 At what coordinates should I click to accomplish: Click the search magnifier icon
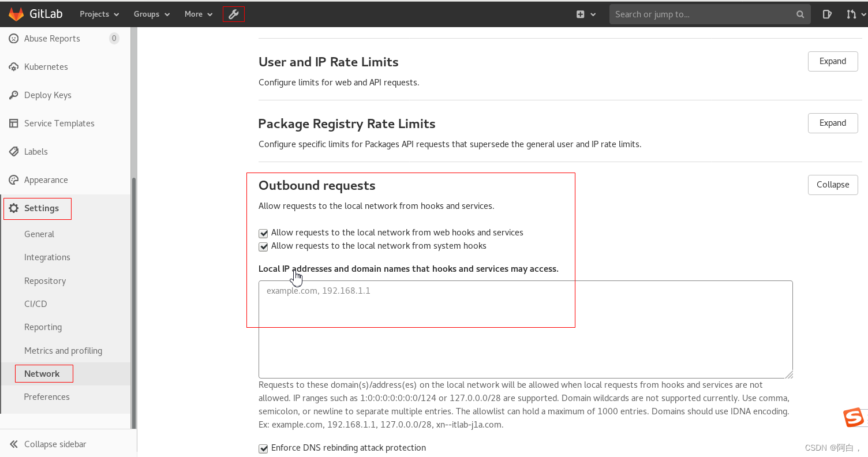pos(800,14)
